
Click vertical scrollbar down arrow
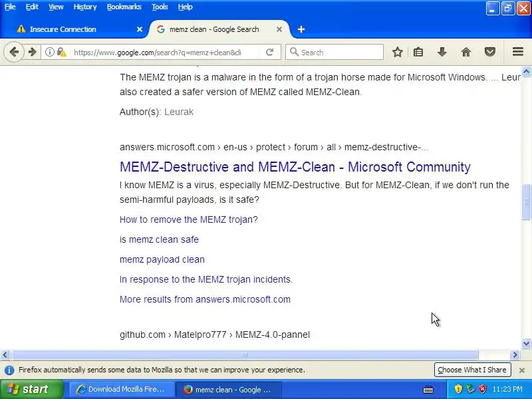point(526,343)
